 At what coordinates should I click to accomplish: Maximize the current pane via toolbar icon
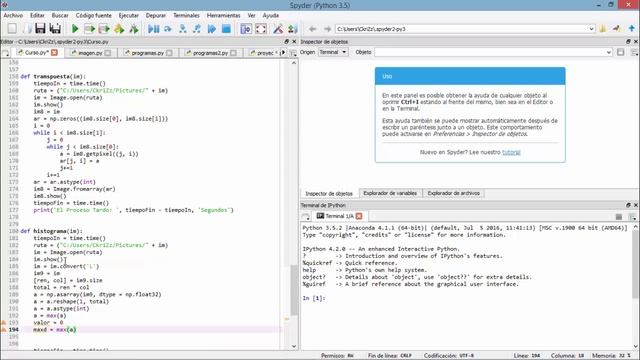click(x=246, y=29)
